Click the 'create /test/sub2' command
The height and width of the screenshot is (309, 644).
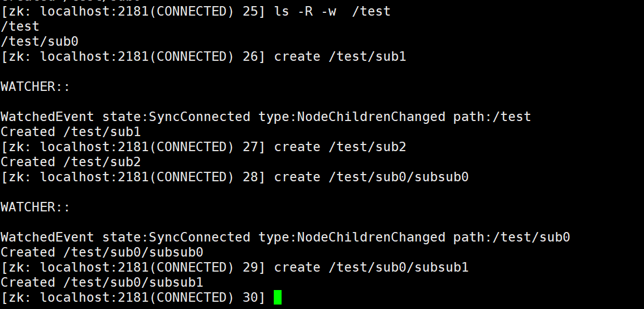tap(340, 147)
